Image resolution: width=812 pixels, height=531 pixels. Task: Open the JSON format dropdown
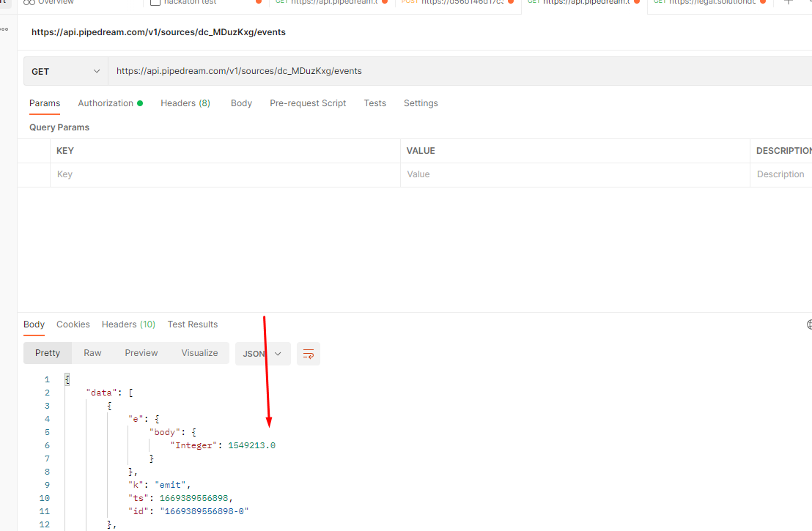262,354
